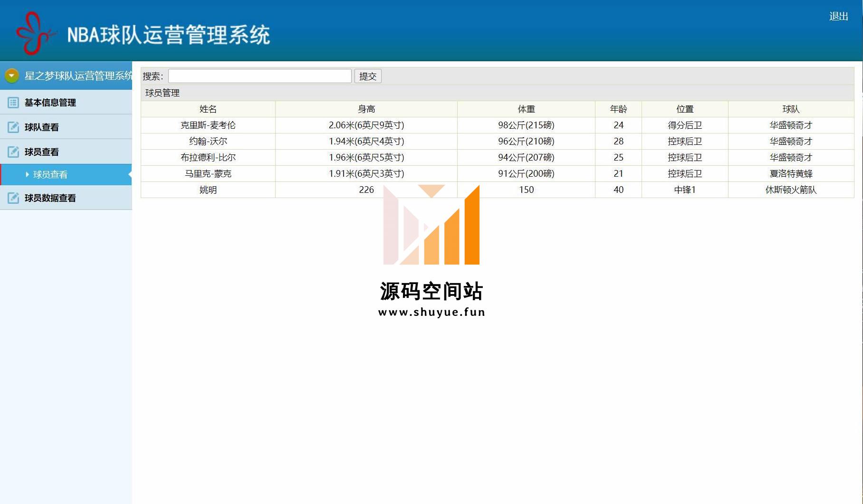Click the 球队 column header
863x504 pixels.
pos(791,109)
